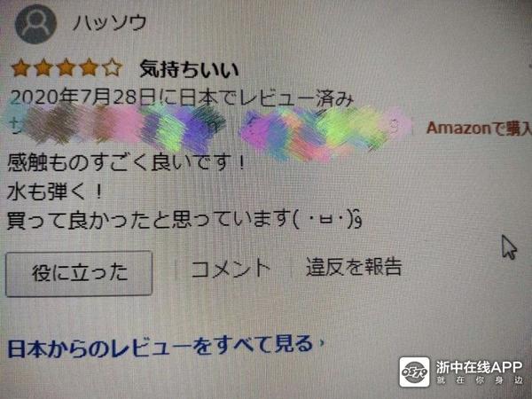Open review title 気持ちいい
This screenshot has width=532, height=399.
click(x=190, y=69)
